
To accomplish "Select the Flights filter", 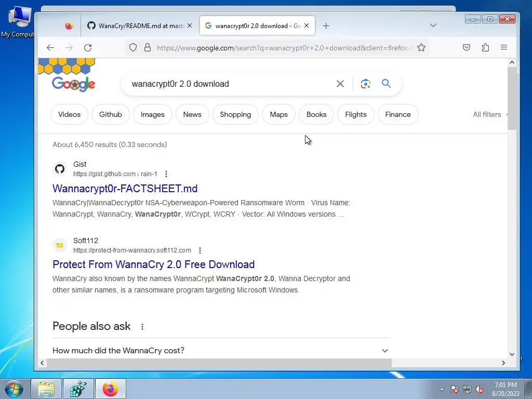I will click(x=356, y=115).
